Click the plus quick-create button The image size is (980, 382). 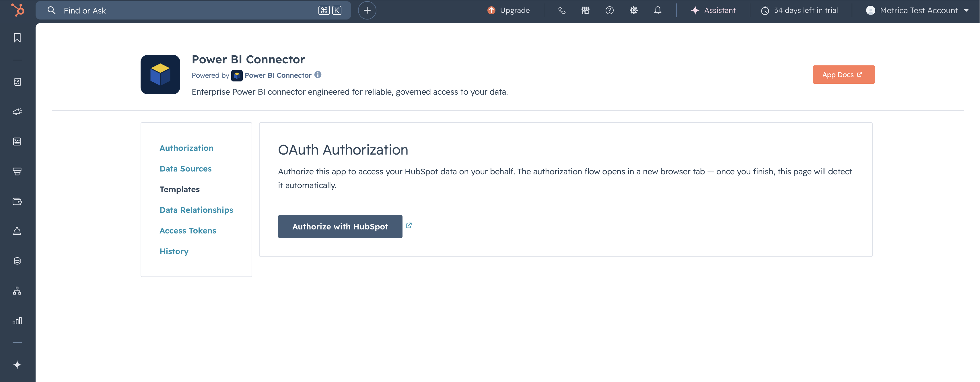click(x=367, y=10)
